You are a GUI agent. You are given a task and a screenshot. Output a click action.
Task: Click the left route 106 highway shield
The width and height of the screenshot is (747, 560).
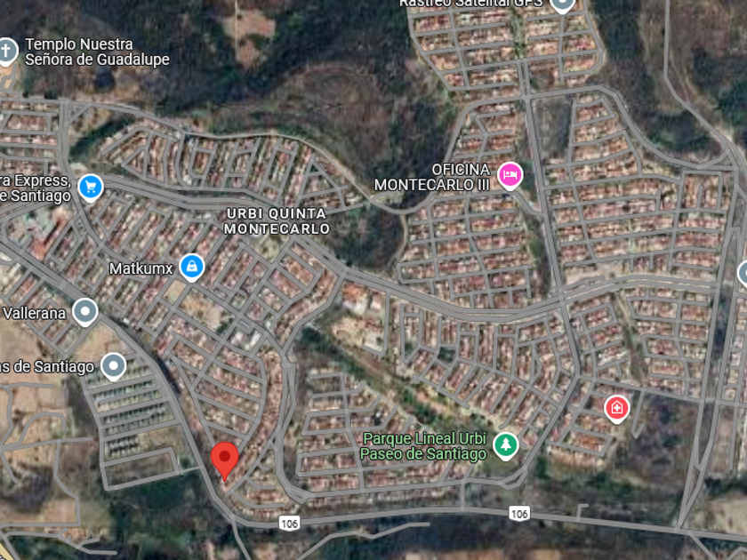tap(289, 524)
